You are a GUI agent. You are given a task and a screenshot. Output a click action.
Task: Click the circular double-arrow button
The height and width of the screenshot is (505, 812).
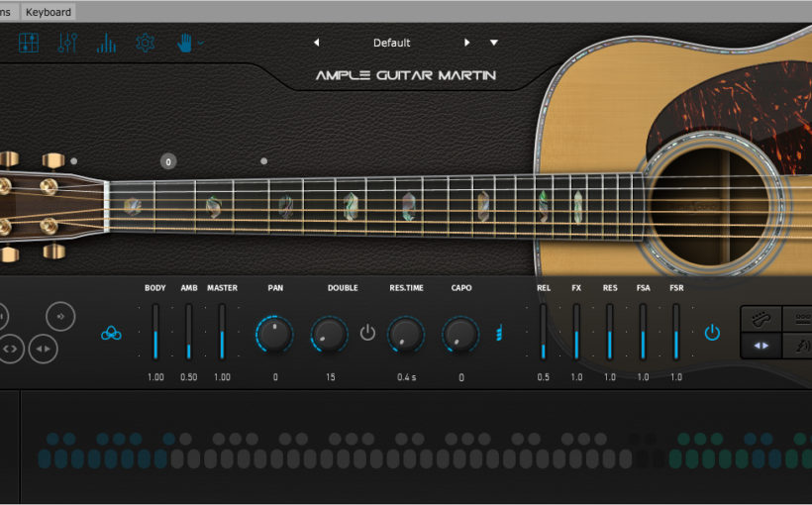tap(60, 316)
